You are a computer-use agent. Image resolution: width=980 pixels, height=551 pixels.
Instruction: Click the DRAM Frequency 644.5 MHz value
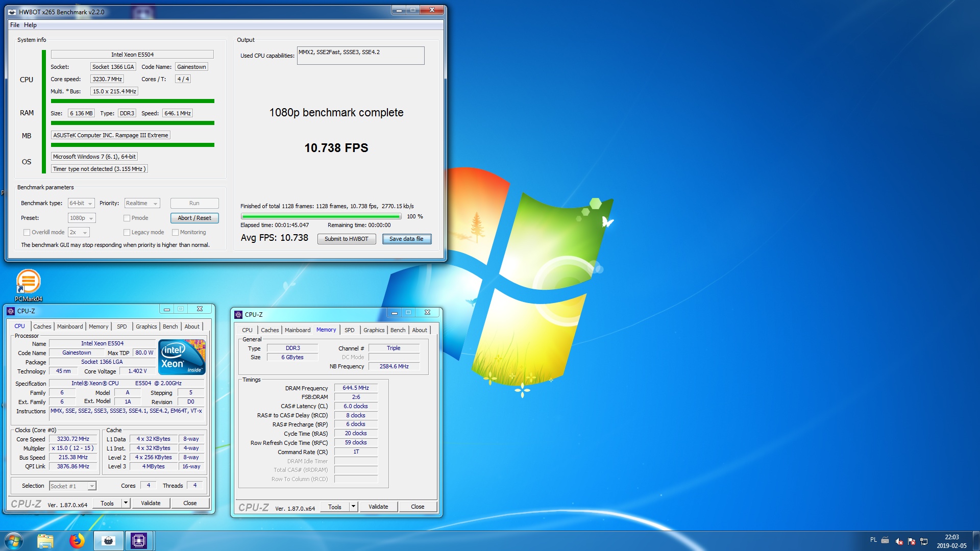pos(356,388)
